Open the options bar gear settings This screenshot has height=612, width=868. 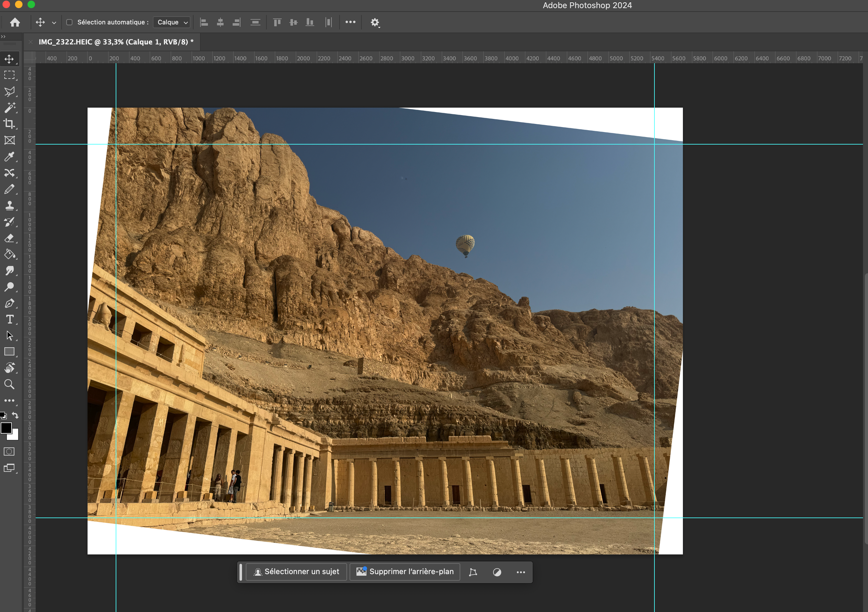point(375,22)
